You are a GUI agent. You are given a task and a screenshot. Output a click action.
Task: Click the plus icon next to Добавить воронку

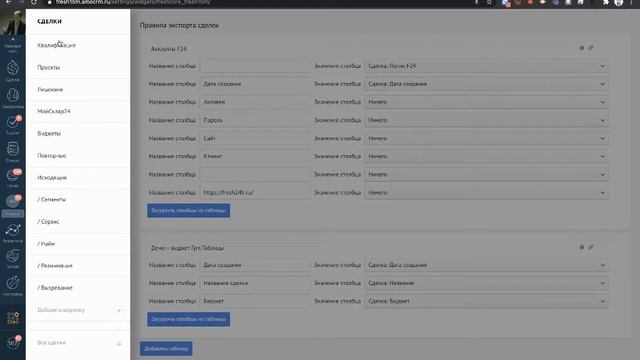tap(119, 311)
